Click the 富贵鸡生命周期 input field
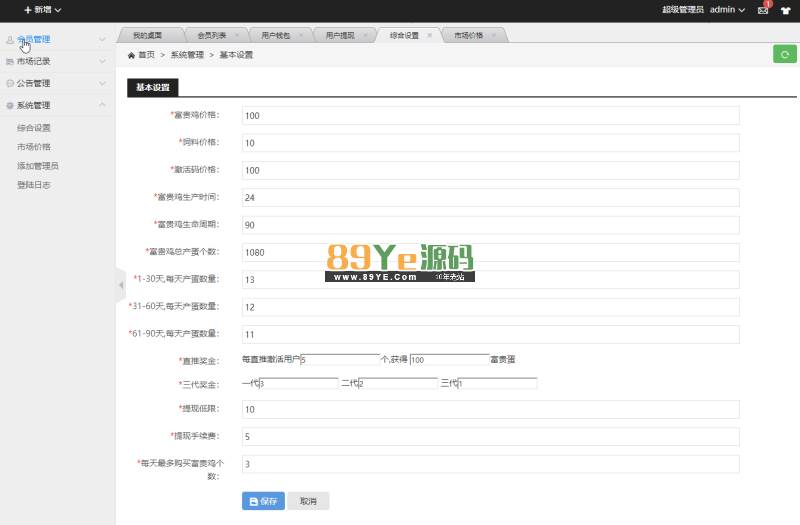 point(490,225)
